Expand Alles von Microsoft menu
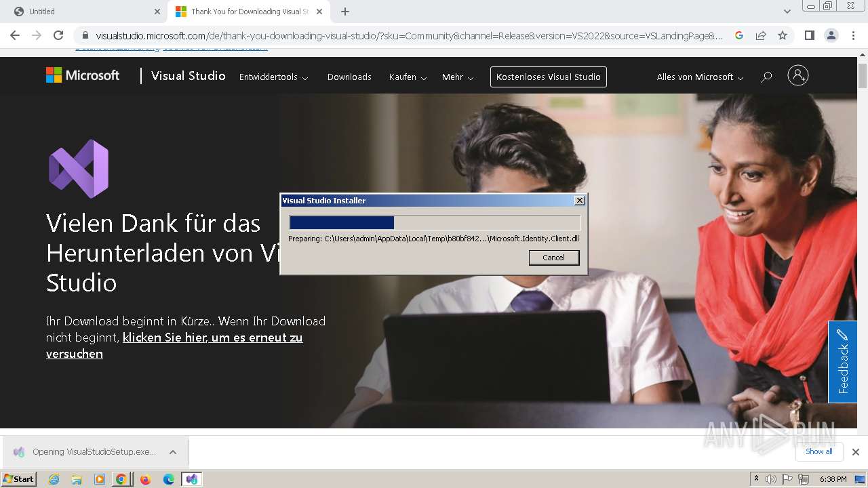868x488 pixels. point(700,77)
